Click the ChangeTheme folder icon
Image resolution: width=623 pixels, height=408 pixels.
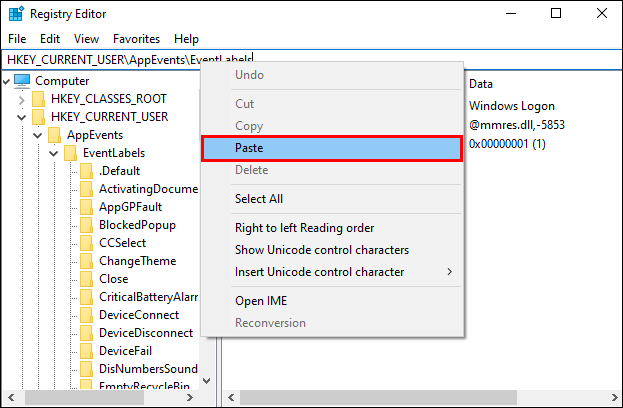click(86, 261)
